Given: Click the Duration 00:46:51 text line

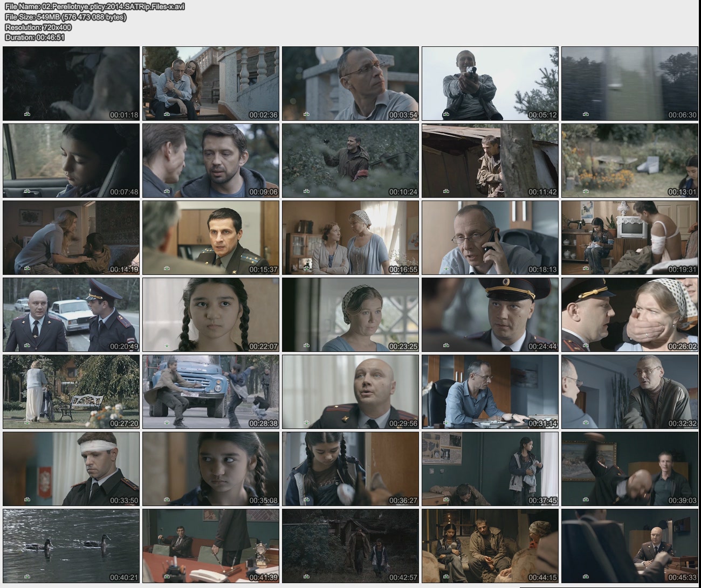Looking at the screenshot, I should pos(35,37).
